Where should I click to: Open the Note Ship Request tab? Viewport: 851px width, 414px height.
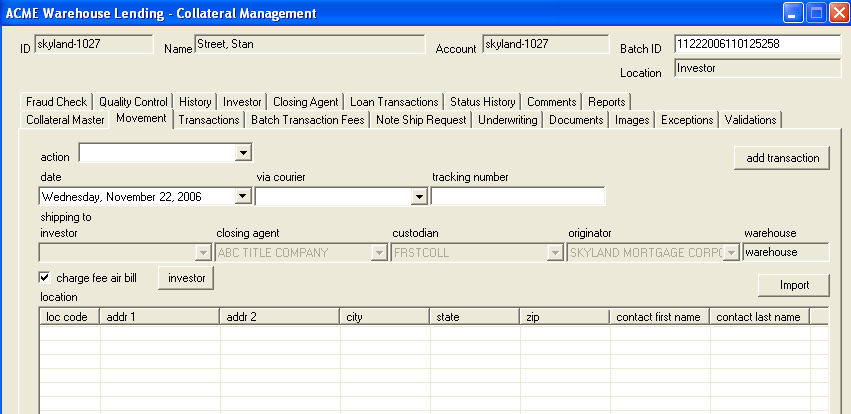(421, 120)
